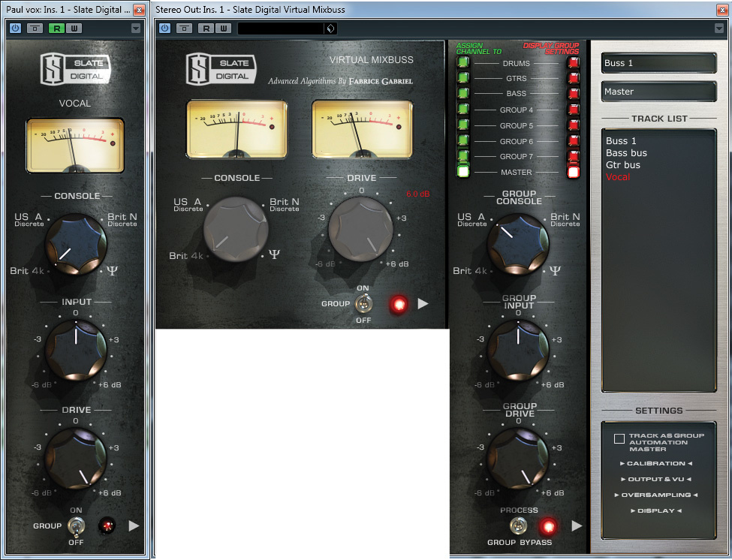732x560 pixels.
Task: Expand Oversampling settings
Action: click(x=656, y=495)
